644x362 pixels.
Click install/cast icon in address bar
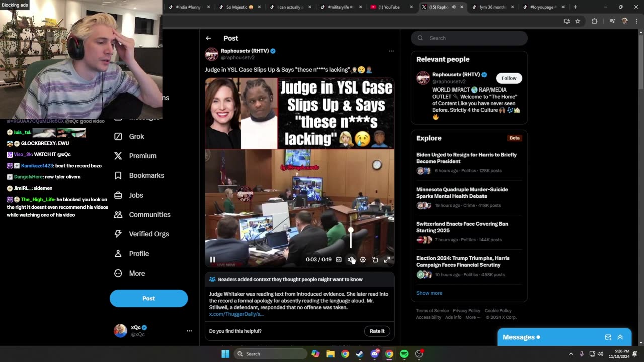(567, 21)
